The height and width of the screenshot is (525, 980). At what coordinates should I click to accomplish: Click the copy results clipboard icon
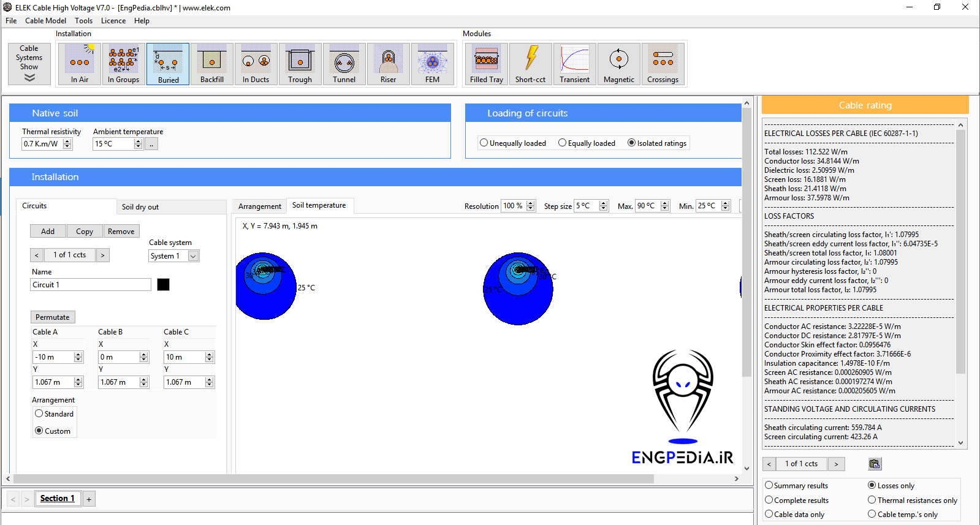pyautogui.click(x=875, y=464)
